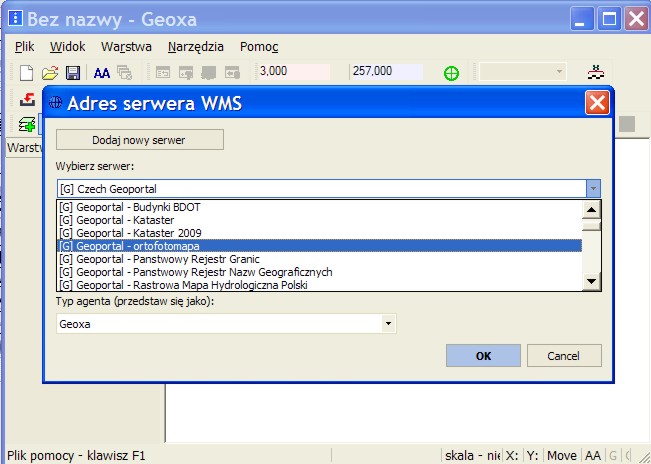Click the Geoxa application title bar icon
The image size is (651, 464).
(x=15, y=18)
